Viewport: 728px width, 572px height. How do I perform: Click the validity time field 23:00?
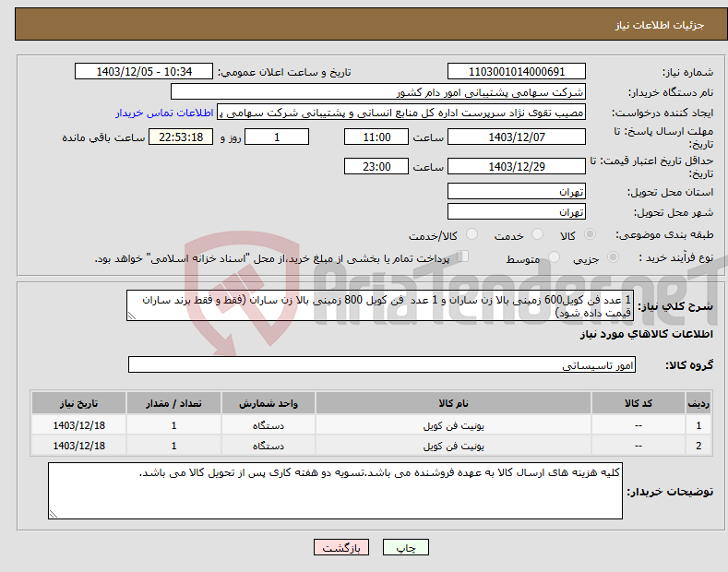[x=376, y=166]
